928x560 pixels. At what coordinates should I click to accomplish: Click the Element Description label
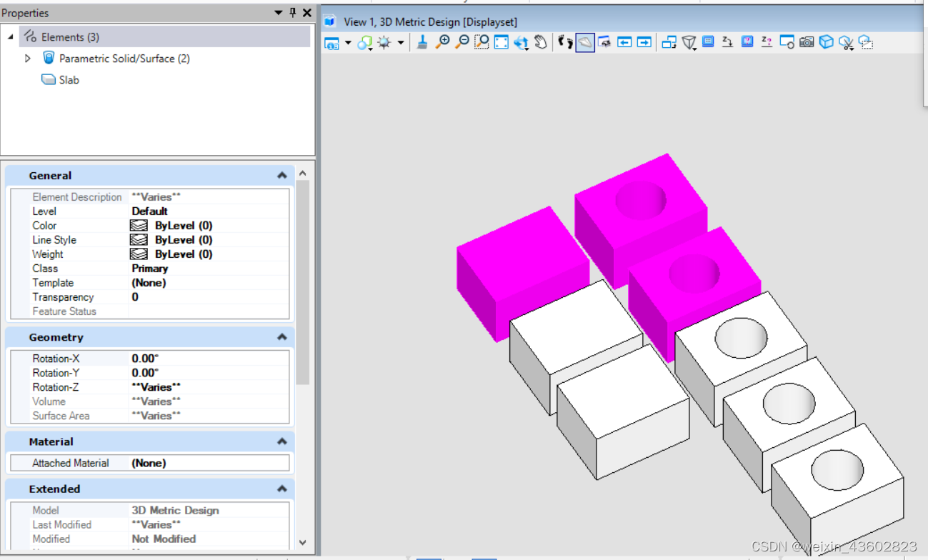[77, 197]
